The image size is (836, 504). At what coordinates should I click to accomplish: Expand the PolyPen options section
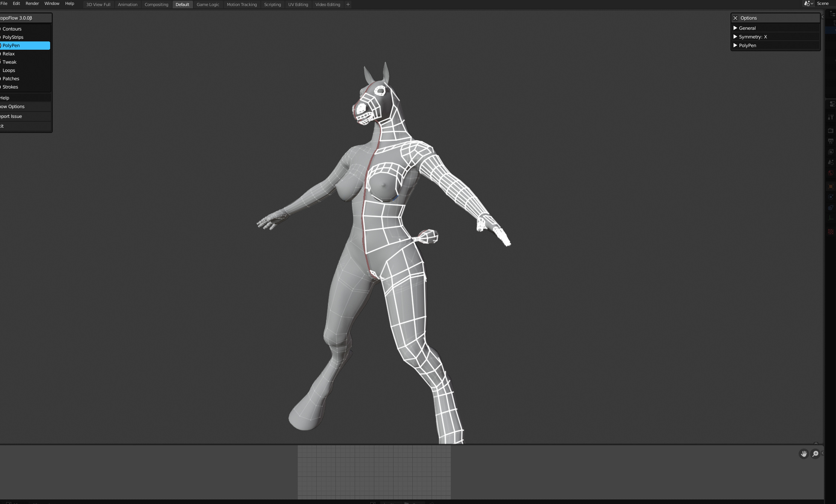747,46
